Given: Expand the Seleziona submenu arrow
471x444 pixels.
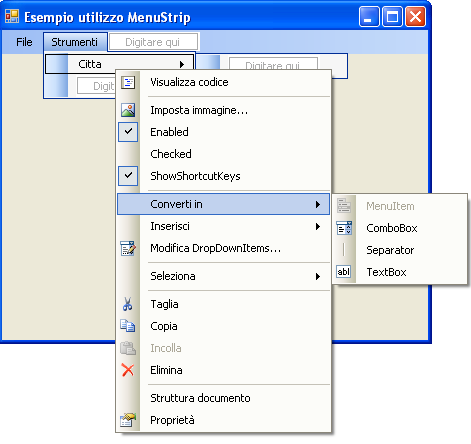Looking at the screenshot, I should (318, 276).
